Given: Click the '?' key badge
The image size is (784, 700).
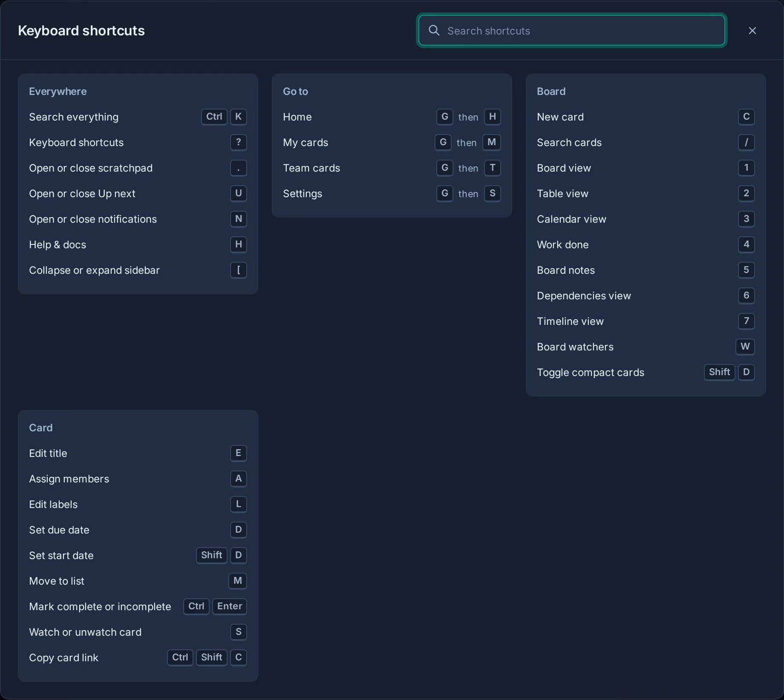Looking at the screenshot, I should click(239, 142).
